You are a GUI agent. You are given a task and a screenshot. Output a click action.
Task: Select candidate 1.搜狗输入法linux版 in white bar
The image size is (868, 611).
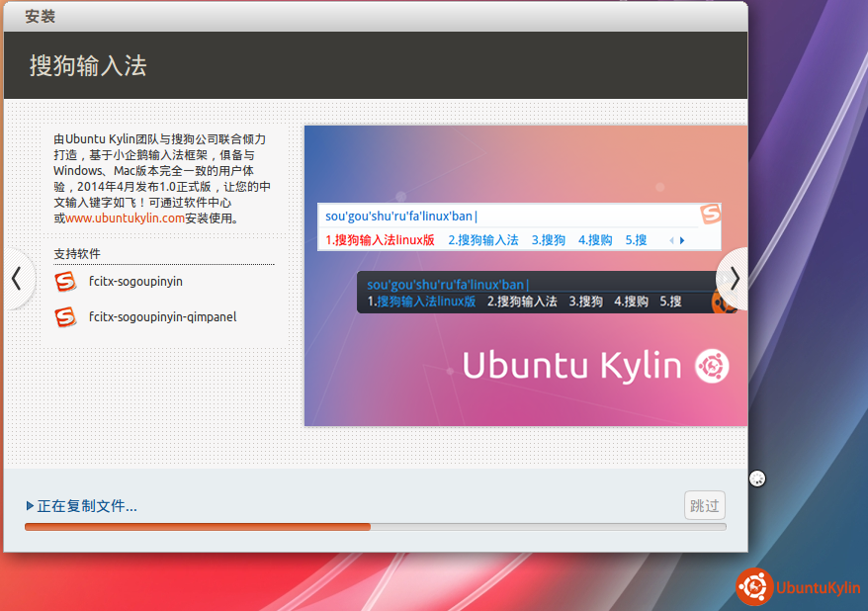(x=380, y=240)
